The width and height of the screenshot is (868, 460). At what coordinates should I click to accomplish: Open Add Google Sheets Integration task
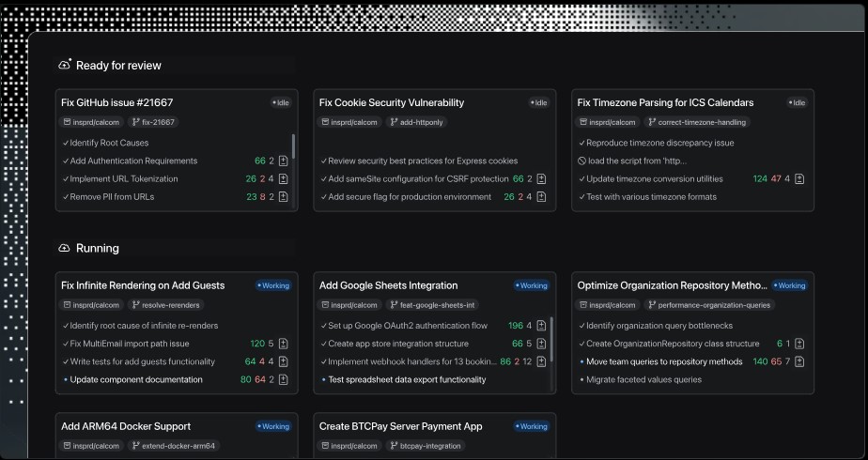pyautogui.click(x=388, y=285)
